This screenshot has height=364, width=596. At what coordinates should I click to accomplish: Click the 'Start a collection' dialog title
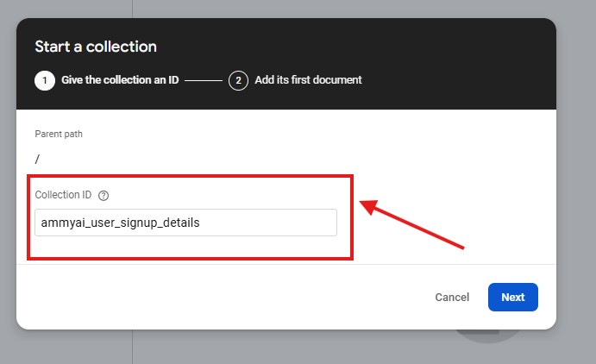(96, 47)
